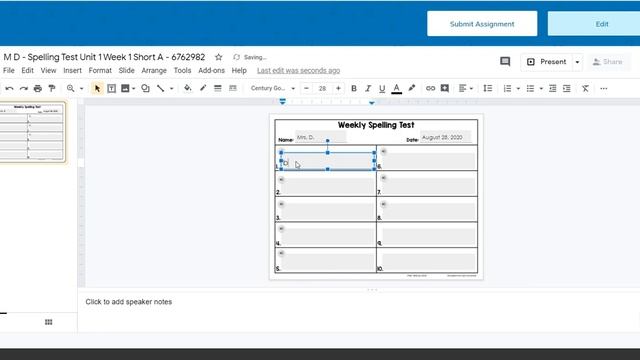Click the Border dash icon
The width and height of the screenshot is (640, 360).
click(233, 89)
